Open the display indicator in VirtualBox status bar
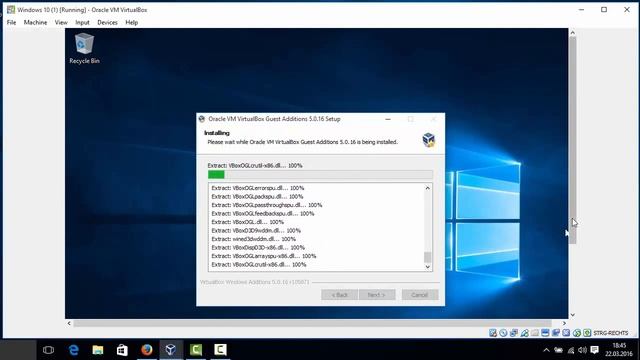 tap(545, 333)
